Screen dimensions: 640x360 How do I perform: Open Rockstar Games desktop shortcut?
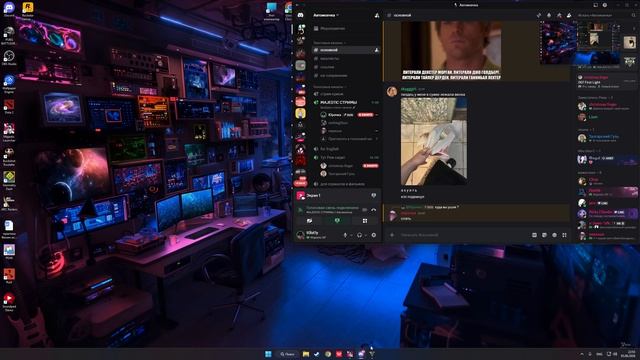(x=27, y=9)
